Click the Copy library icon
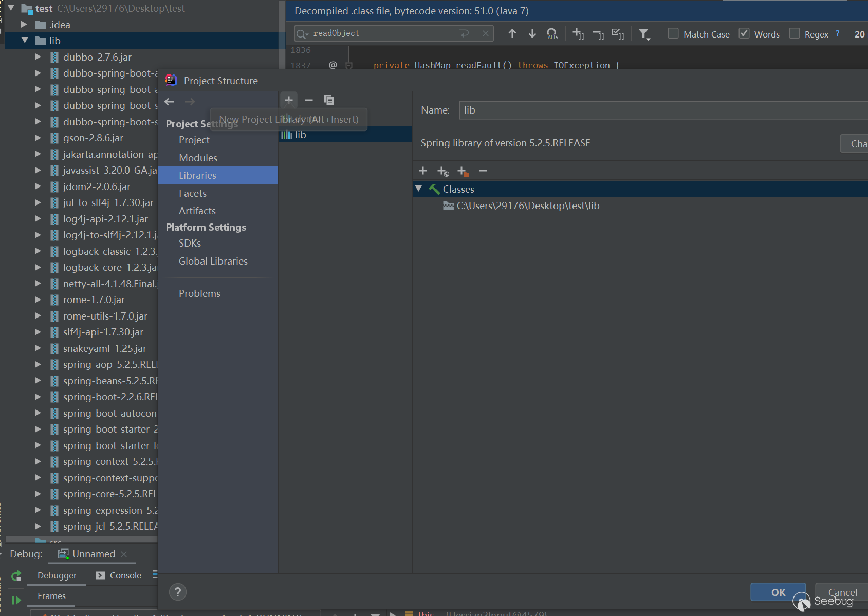Screen dimensions: 868x616 tap(329, 100)
